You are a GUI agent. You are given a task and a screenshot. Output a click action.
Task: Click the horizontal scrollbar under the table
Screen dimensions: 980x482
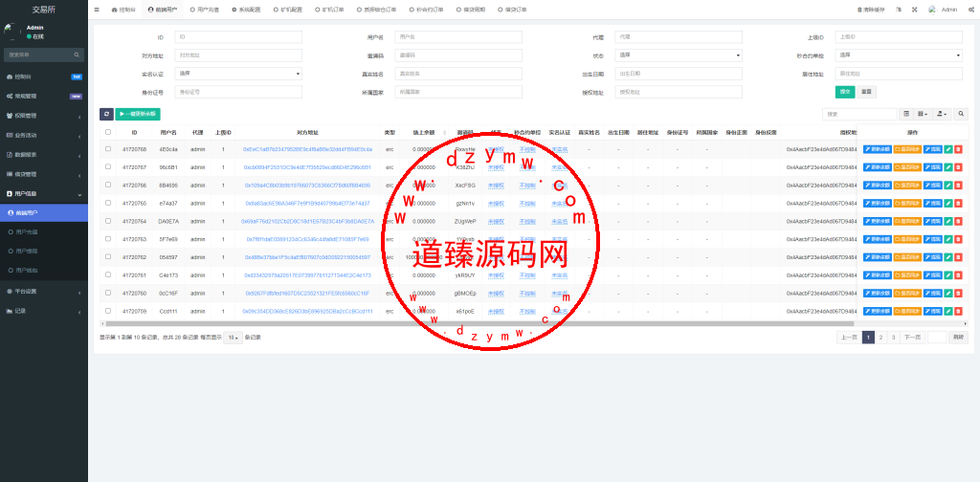[479, 323]
